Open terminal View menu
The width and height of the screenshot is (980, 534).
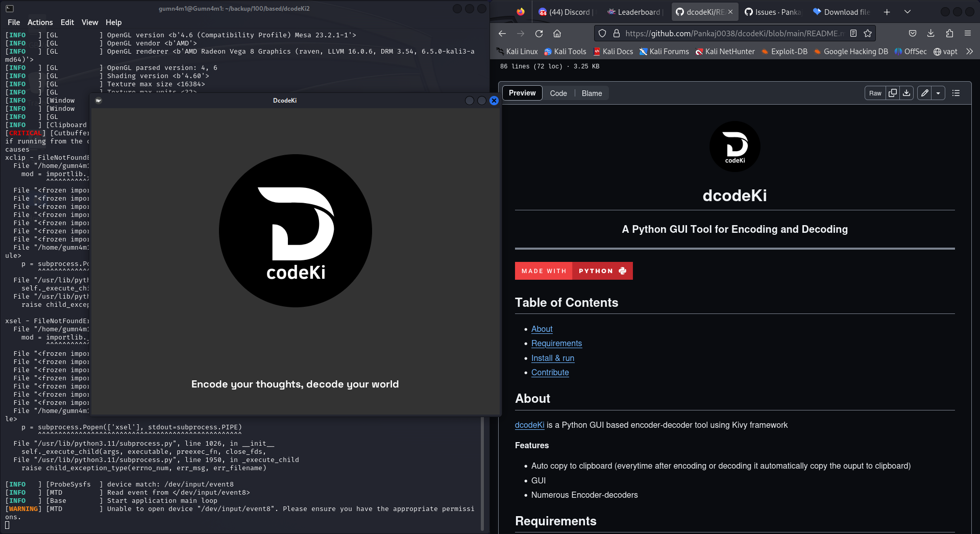pyautogui.click(x=89, y=22)
